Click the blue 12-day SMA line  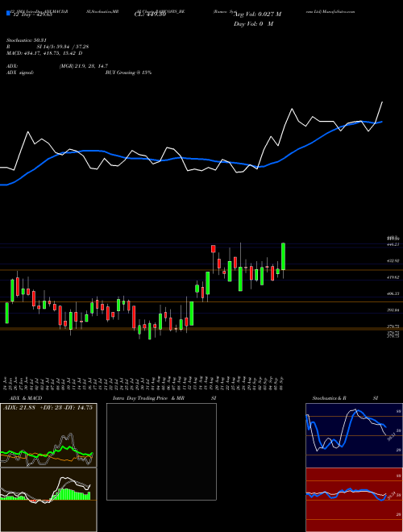(192, 159)
